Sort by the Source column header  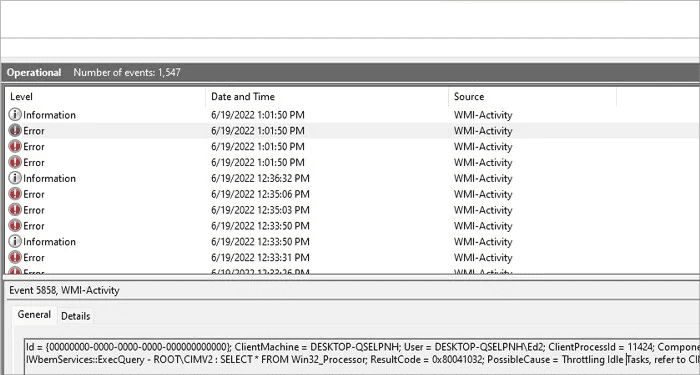tap(533, 96)
